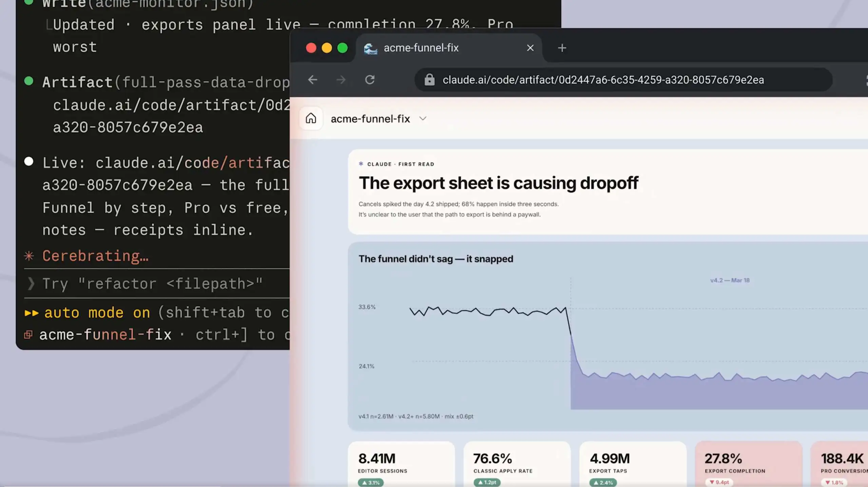Open the 188.4K Pro Conversion card
Image resolution: width=868 pixels, height=487 pixels.
click(x=840, y=464)
